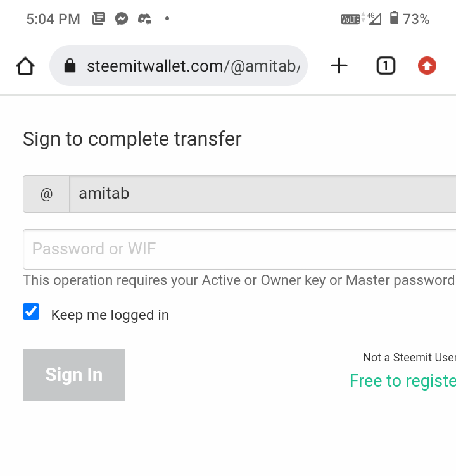The width and height of the screenshot is (456, 476).
Task: Tap the VoLTE indicator in status bar
Action: [x=351, y=19]
